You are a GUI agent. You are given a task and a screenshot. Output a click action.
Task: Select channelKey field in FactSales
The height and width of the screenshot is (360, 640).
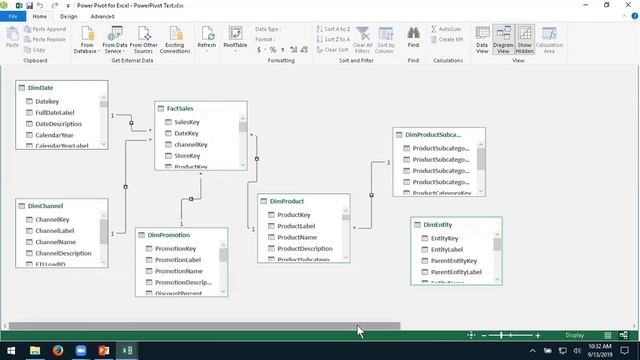(191, 144)
